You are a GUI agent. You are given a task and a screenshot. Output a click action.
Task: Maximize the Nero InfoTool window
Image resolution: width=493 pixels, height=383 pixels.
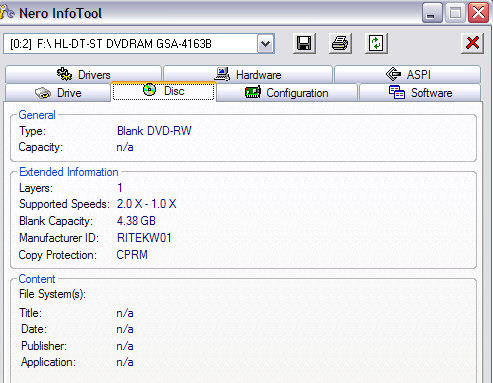[455, 13]
